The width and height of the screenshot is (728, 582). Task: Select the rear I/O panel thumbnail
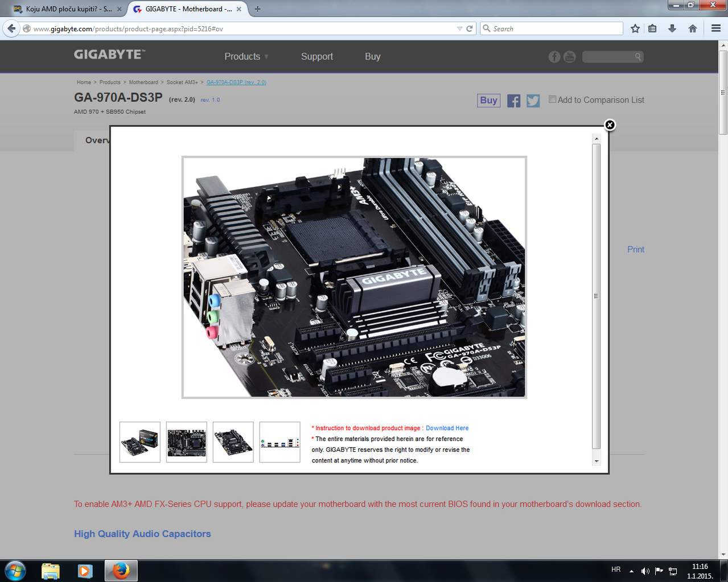click(x=279, y=442)
